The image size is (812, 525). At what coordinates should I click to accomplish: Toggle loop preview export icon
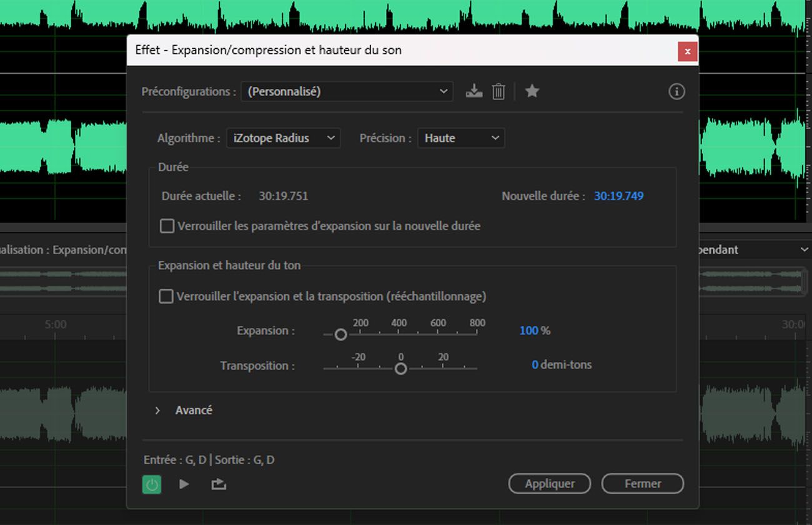pos(219,484)
